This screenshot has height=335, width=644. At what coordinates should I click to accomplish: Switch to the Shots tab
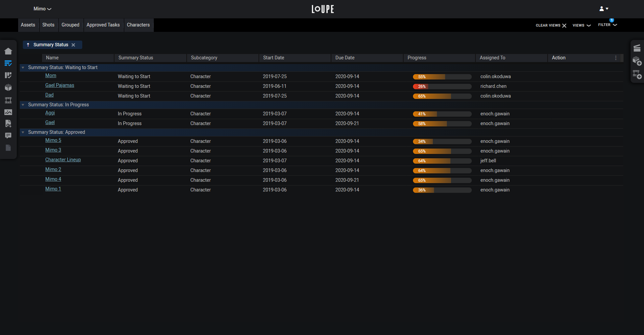(48, 25)
